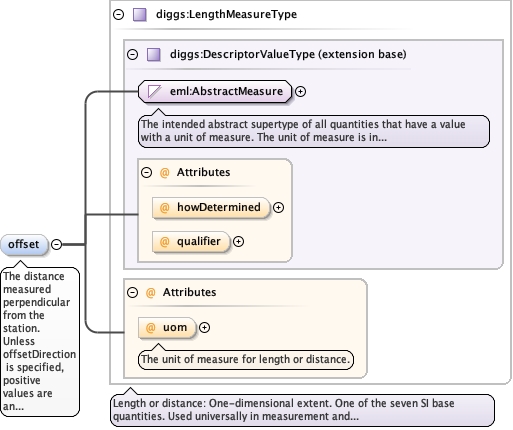Click the purple type icon beside diggs:DescriptorValueType
The height and width of the screenshot is (430, 513).
154,54
